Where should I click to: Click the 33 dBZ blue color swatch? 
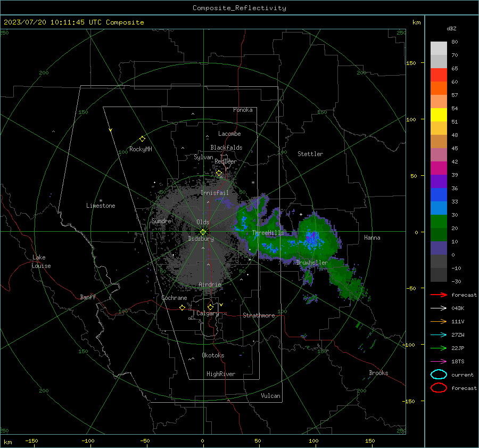coord(439,194)
